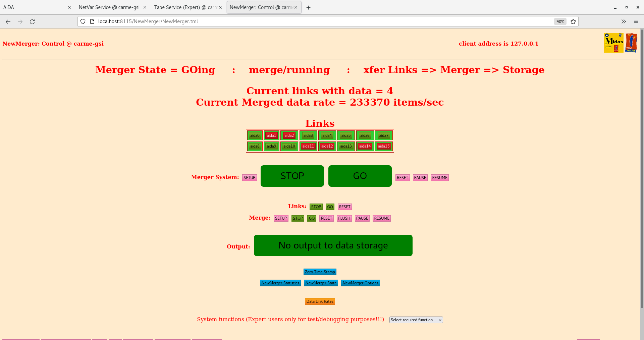Switch to the NetVar Service tab
Viewport: 644px width, 340px height.
point(109,7)
